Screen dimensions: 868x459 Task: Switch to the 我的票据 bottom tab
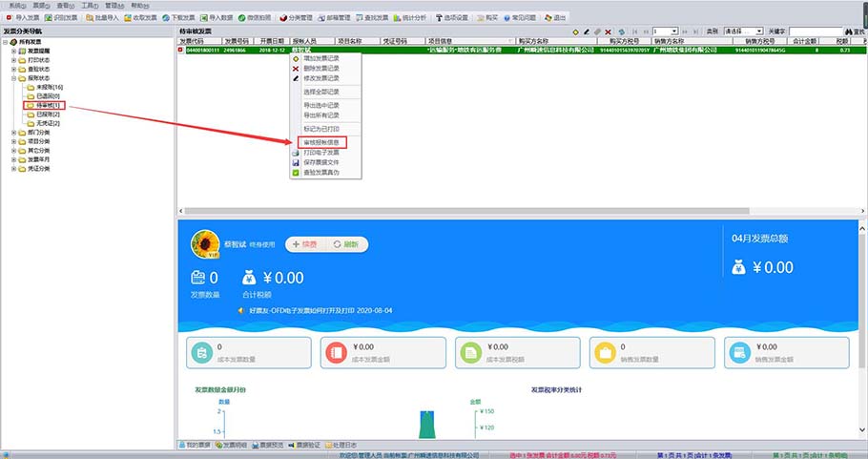point(195,445)
